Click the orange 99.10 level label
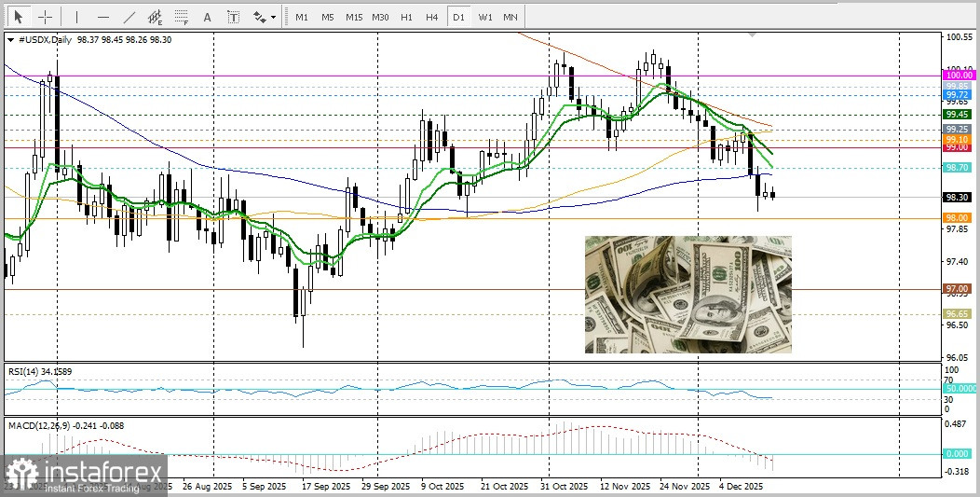 click(957, 139)
